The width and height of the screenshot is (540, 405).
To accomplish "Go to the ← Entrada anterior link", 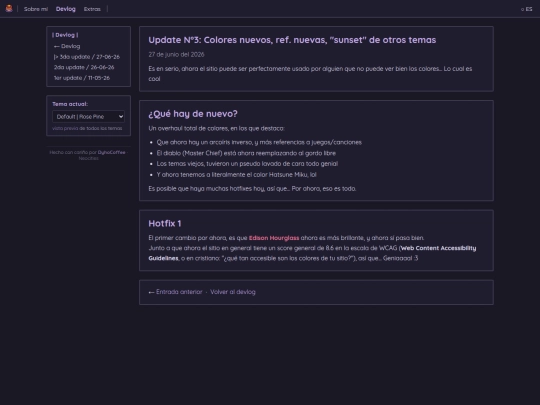I will pos(176,292).
